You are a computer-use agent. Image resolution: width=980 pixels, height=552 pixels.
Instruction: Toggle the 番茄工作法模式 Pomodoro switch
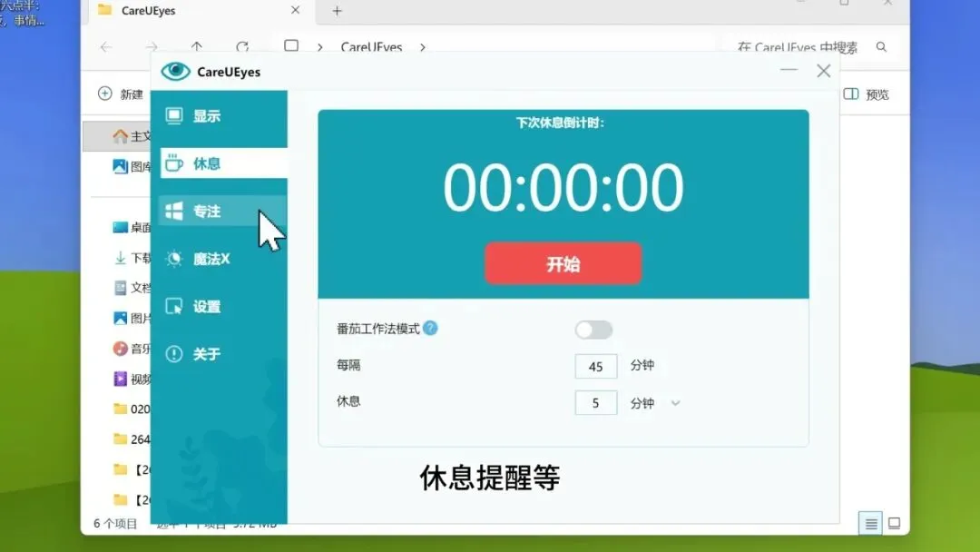593,330
